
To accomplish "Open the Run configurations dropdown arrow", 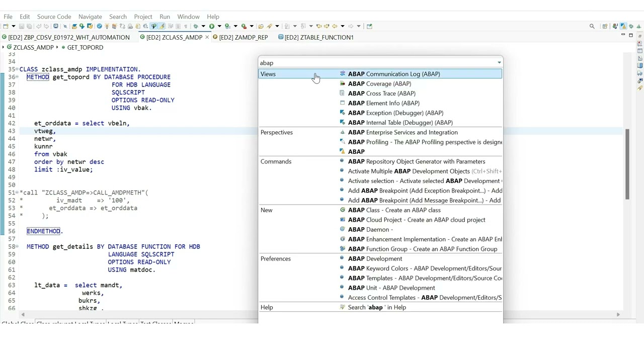I will [x=219, y=26].
